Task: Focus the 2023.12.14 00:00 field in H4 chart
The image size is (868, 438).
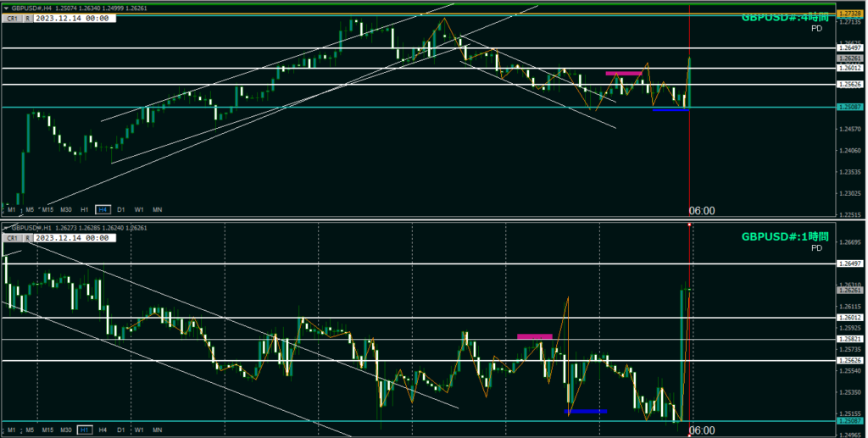Action: 75,19
